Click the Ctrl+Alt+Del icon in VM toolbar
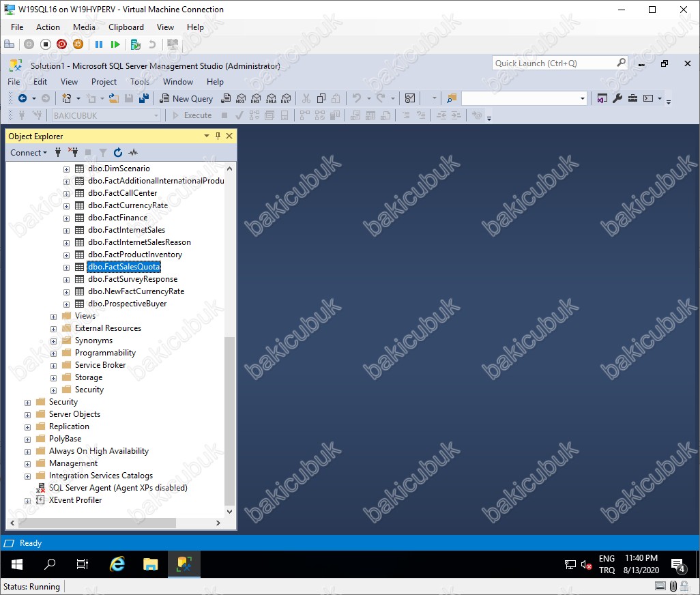This screenshot has height=595, width=700. [10, 44]
